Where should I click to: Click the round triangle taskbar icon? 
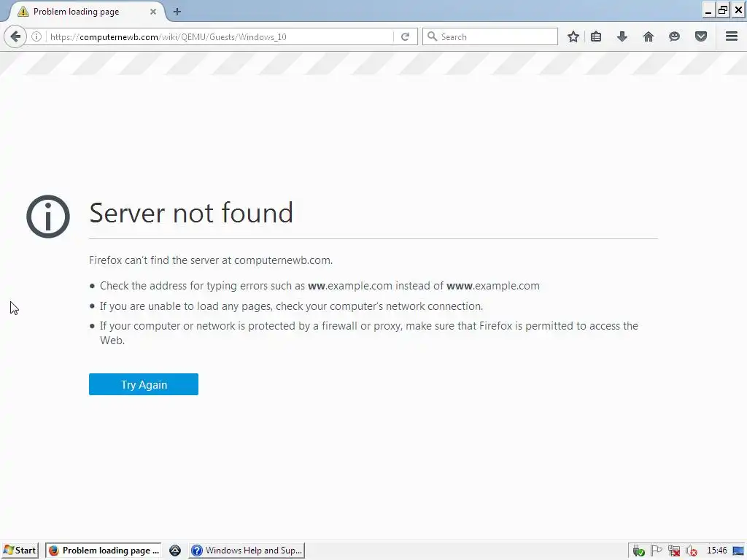(x=175, y=551)
